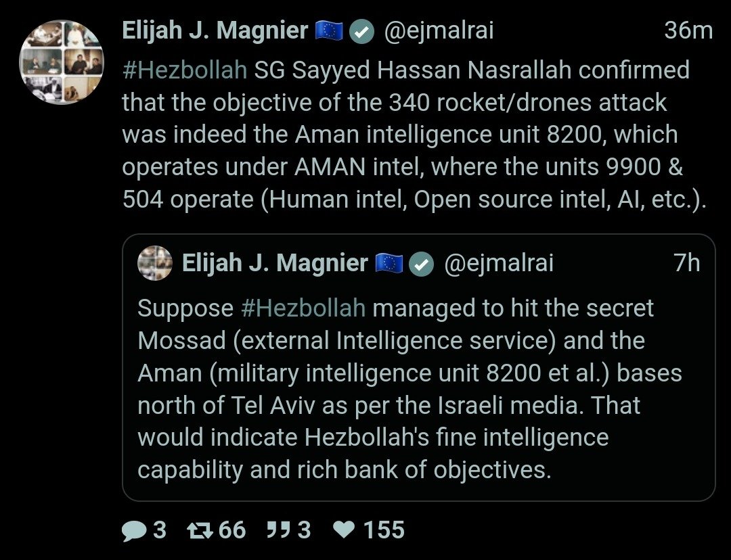Open #Hezbollah hashtag in quoted tweet

(303, 308)
